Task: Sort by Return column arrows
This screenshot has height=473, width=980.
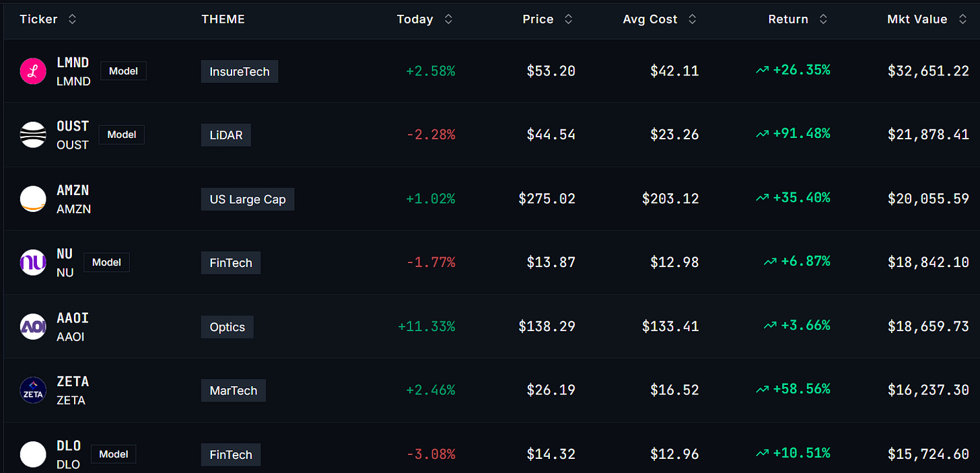Action: click(x=823, y=20)
